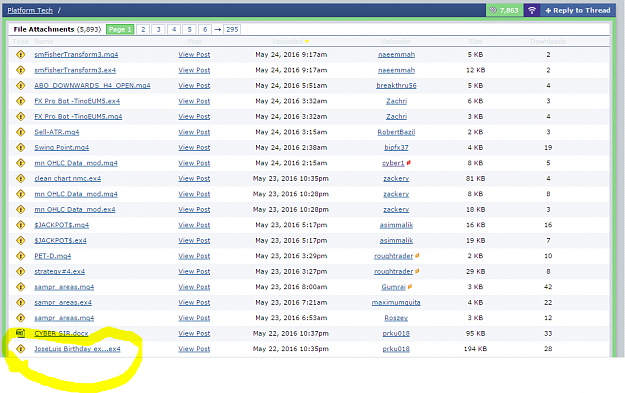625x393 pixels.
Task: Click file icon beside FX Pro Bot -TinoEUM5.mq4
Action: 21,116
